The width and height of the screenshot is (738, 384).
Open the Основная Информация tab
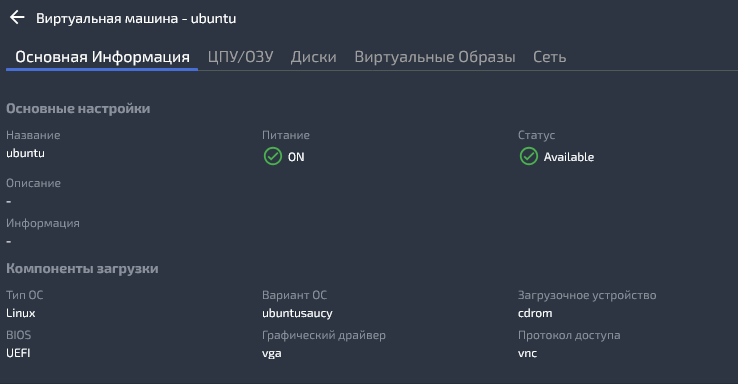102,57
